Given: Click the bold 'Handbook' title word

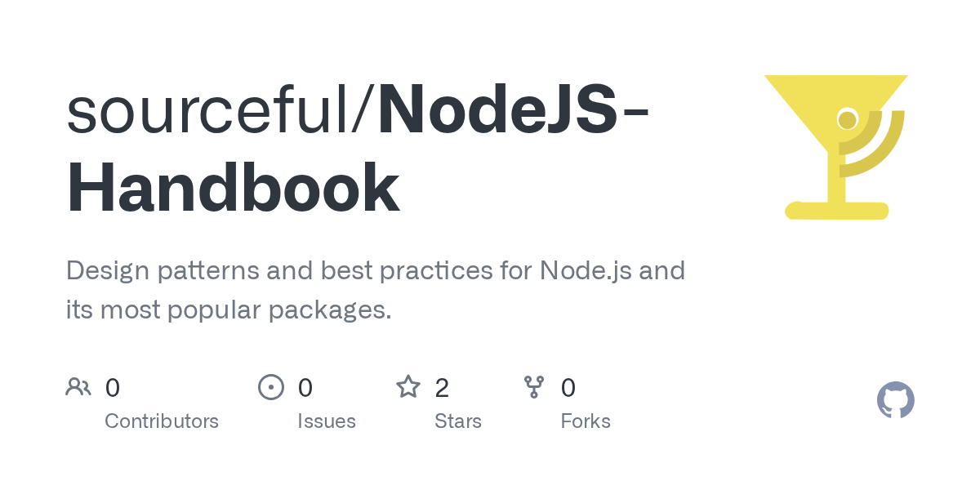Looking at the screenshot, I should pyautogui.click(x=233, y=188).
